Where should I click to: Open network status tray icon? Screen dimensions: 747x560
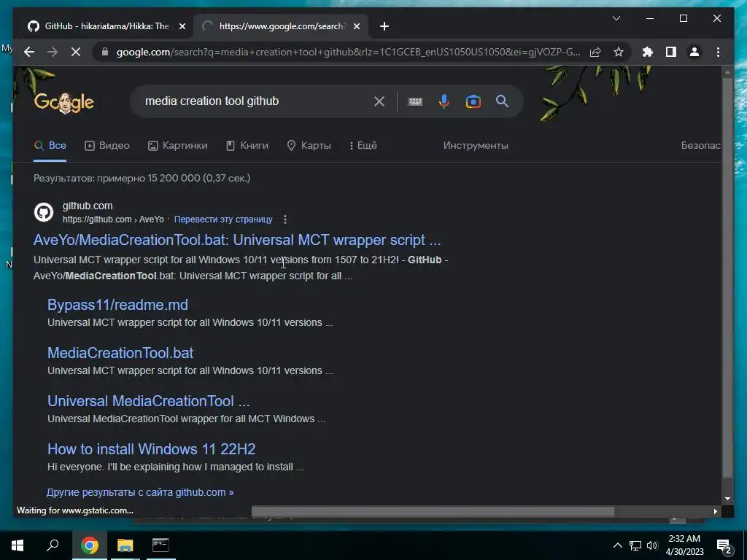tap(635, 545)
